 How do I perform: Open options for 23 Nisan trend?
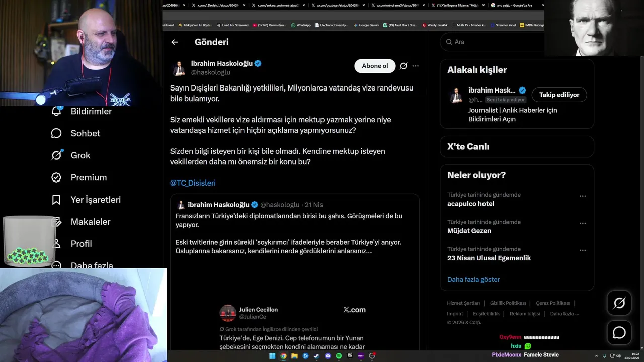pos(583,250)
